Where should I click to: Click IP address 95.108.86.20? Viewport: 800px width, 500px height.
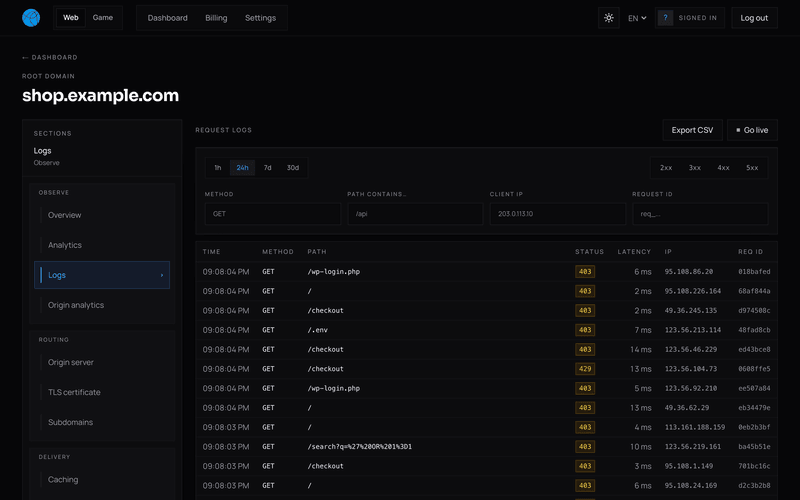pyautogui.click(x=689, y=271)
